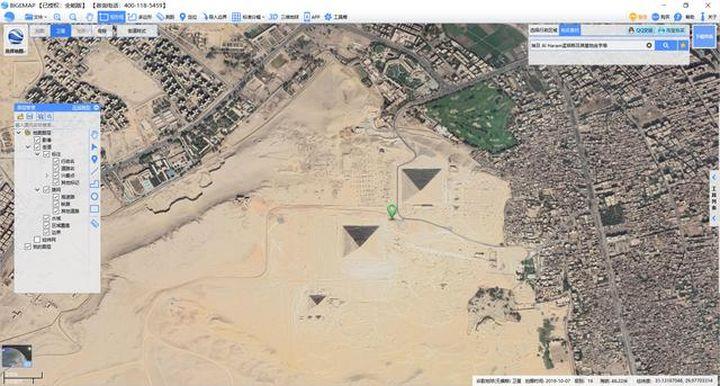720x386 pixels.
Task: Select the line drawing tool in the layer panel's strip
Action: (95, 171)
